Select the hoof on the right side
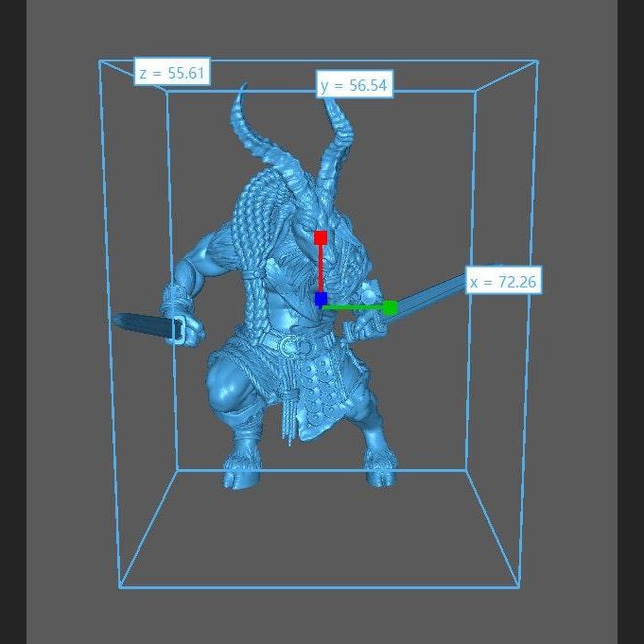The height and width of the screenshot is (644, 644). tap(380, 472)
